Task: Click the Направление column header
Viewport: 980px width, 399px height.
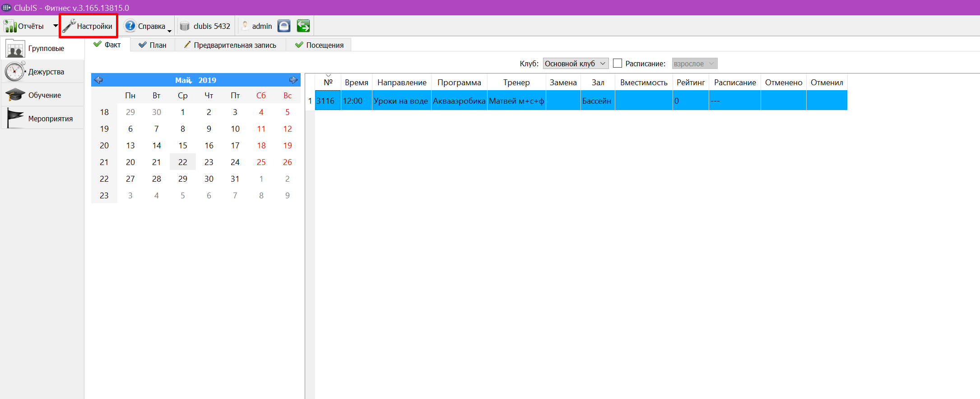Action: pos(402,82)
